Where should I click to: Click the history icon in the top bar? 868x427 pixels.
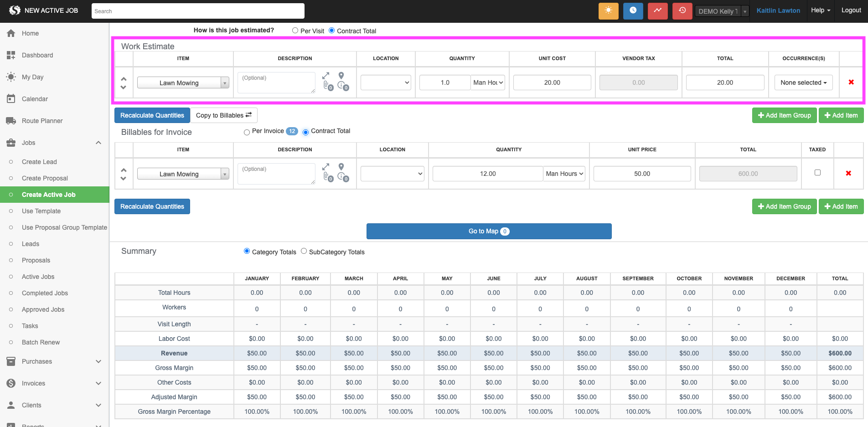682,10
